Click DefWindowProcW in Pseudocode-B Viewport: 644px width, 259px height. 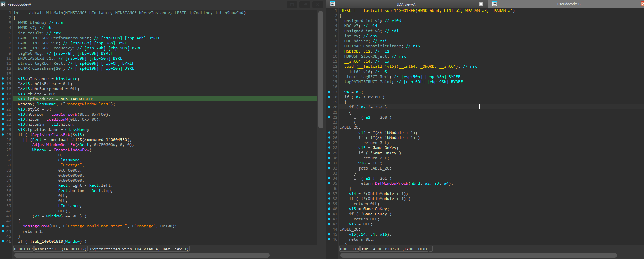(x=391, y=183)
